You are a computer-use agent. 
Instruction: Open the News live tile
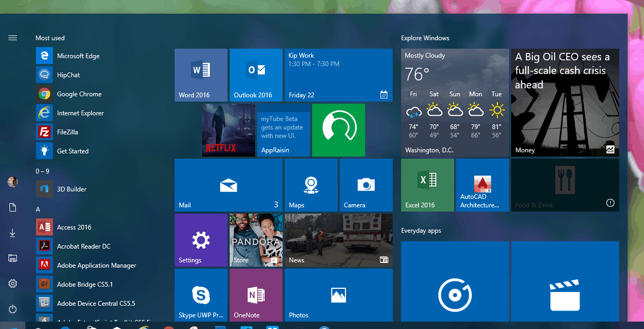pyautogui.click(x=339, y=240)
